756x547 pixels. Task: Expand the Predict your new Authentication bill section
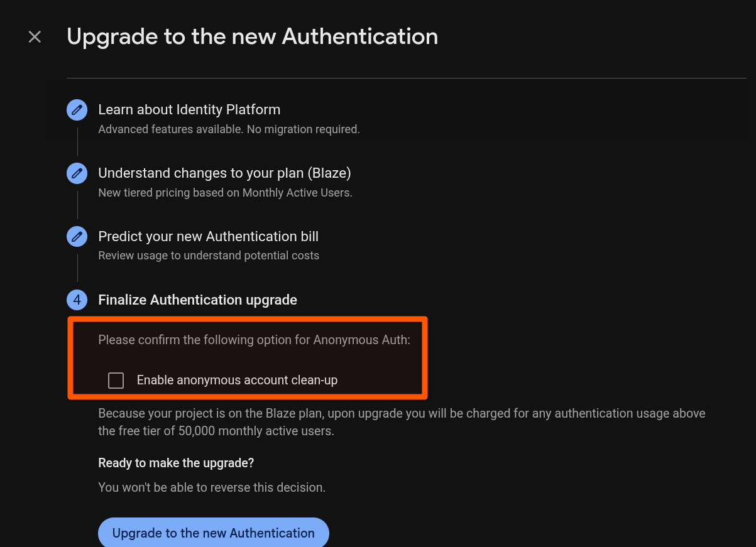(208, 236)
